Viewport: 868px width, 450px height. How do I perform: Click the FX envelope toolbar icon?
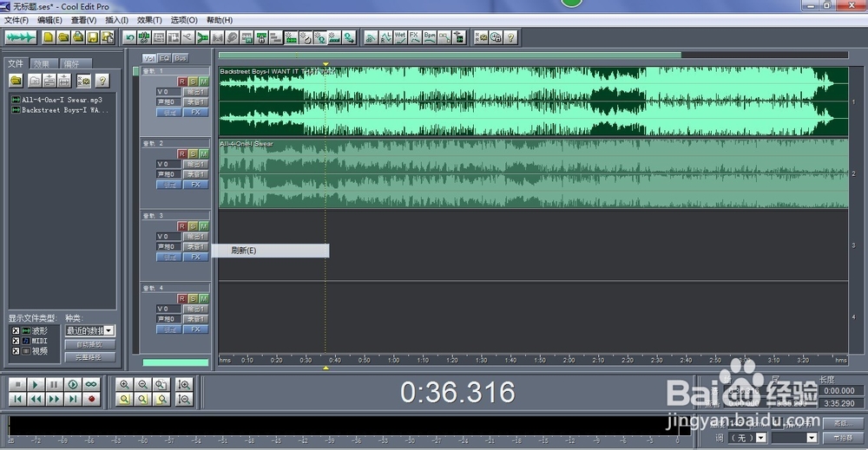coord(415,37)
